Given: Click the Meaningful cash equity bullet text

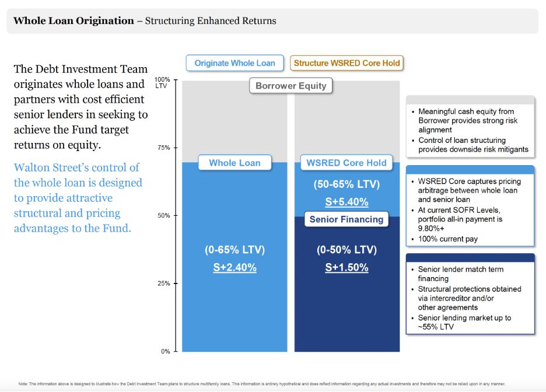Looking at the screenshot, I should tap(468, 120).
